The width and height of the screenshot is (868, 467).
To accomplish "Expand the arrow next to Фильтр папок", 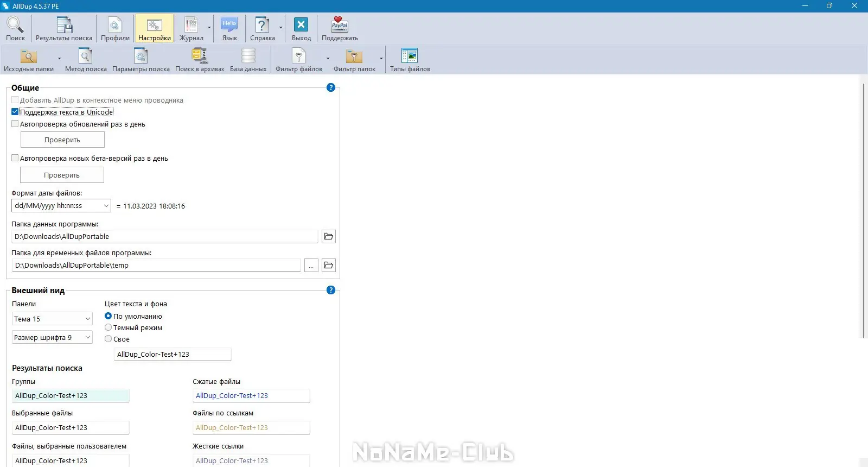I will [x=381, y=58].
